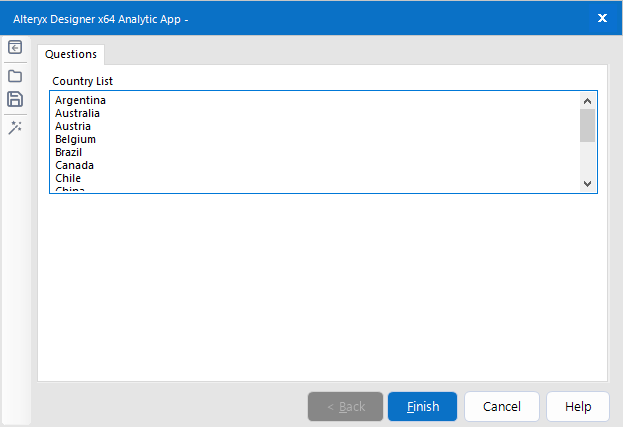The height and width of the screenshot is (427, 623).
Task: Open the folder icon in sidebar
Action: pyautogui.click(x=15, y=75)
